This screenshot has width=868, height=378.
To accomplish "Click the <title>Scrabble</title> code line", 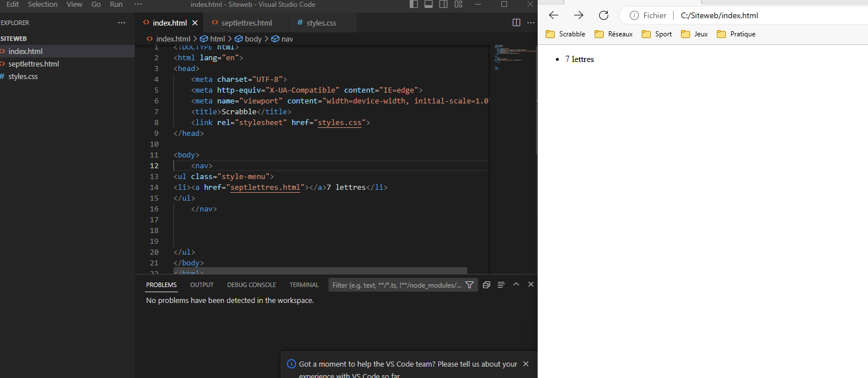I will point(241,111).
